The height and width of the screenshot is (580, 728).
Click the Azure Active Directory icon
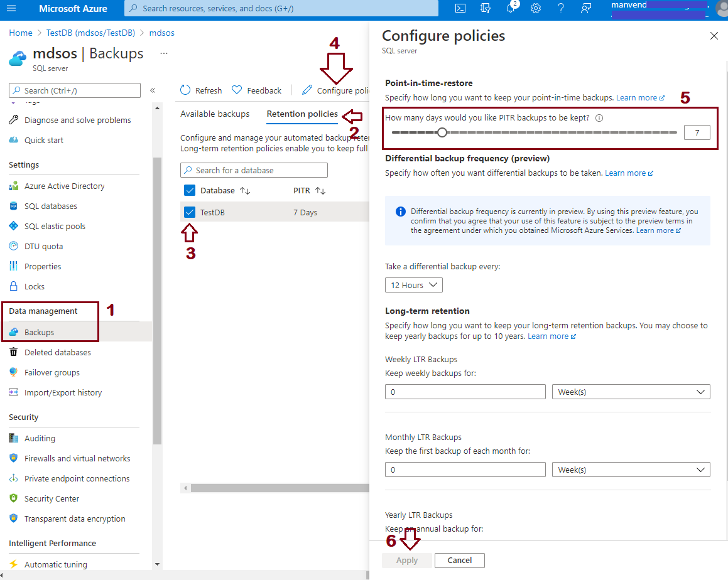[14, 186]
